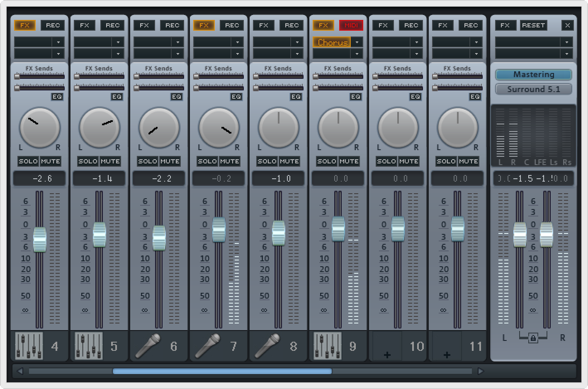Click the left arrow of the mixer scrollbar
This screenshot has width=588, height=389.
tap(20, 371)
